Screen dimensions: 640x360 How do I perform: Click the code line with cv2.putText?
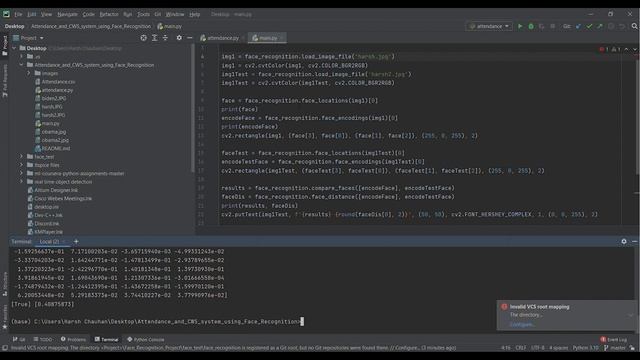click(409, 214)
